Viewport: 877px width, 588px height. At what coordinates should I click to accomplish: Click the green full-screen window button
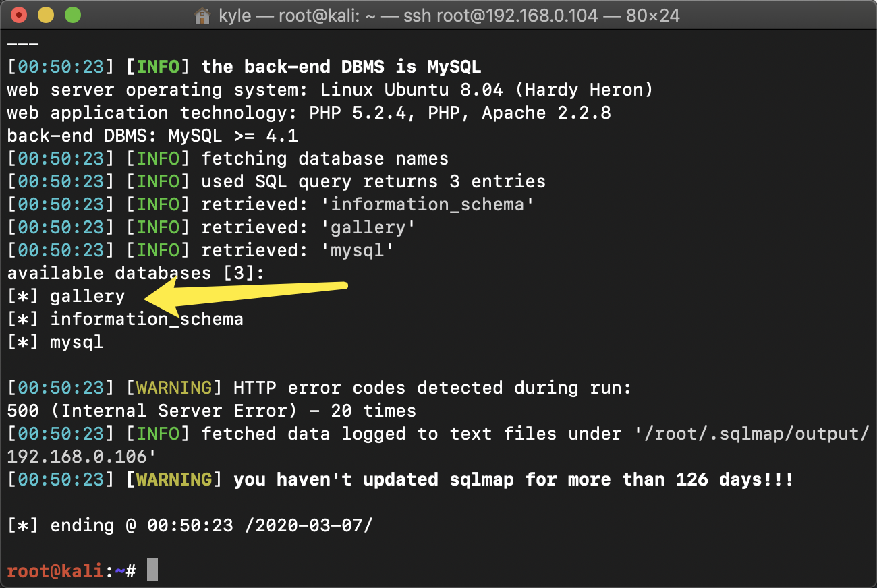(72, 15)
